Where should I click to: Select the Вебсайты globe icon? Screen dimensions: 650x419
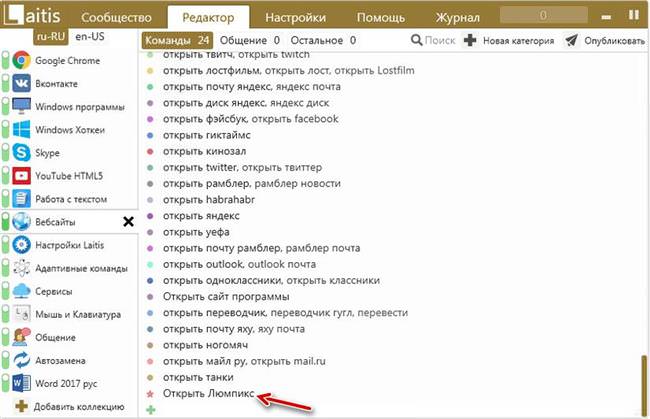pos(21,222)
